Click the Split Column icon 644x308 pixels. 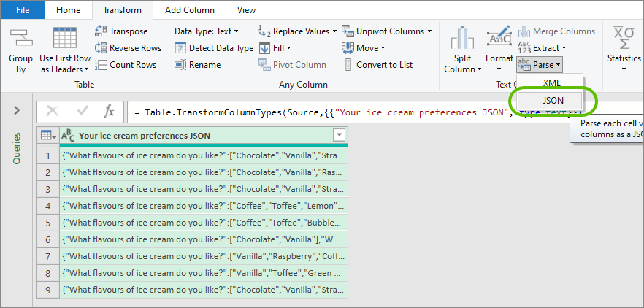pyautogui.click(x=462, y=38)
